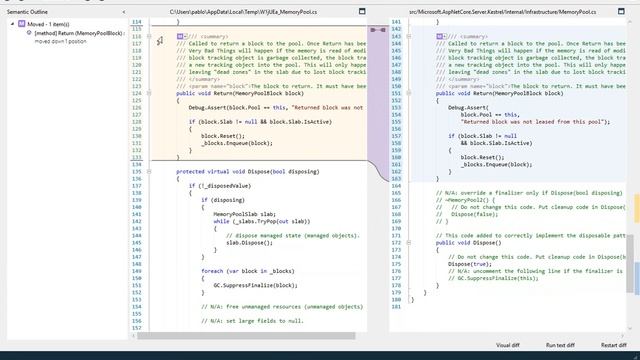640x360 pixels.
Task: Click 'Debug.Assert(' line in right pane
Action: (x=468, y=108)
